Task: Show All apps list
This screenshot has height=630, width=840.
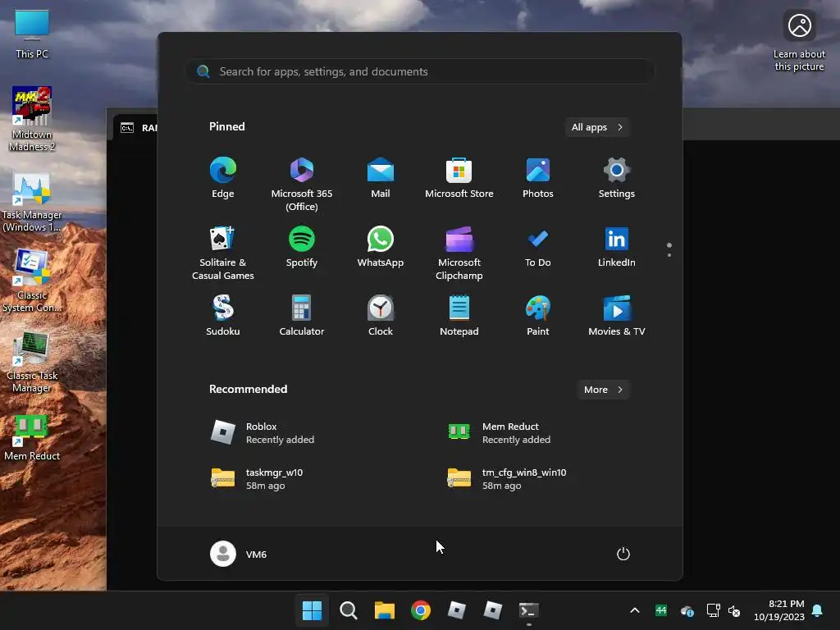Action: coord(597,127)
